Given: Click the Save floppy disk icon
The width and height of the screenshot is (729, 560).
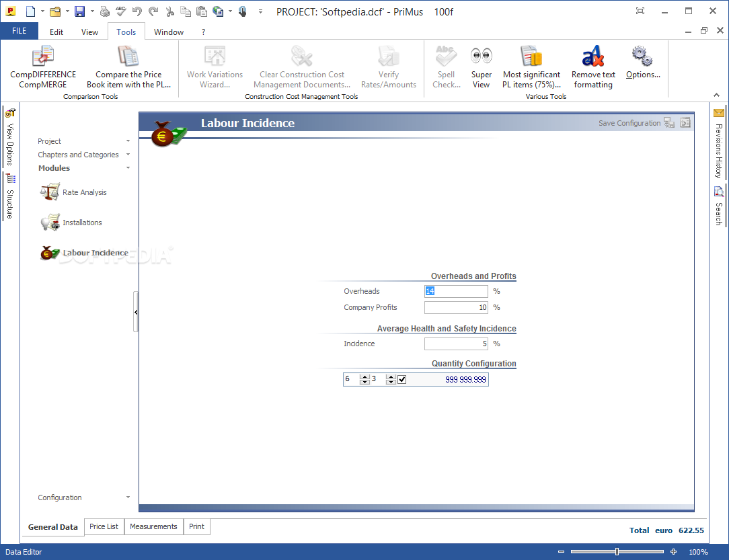Looking at the screenshot, I should 80,11.
